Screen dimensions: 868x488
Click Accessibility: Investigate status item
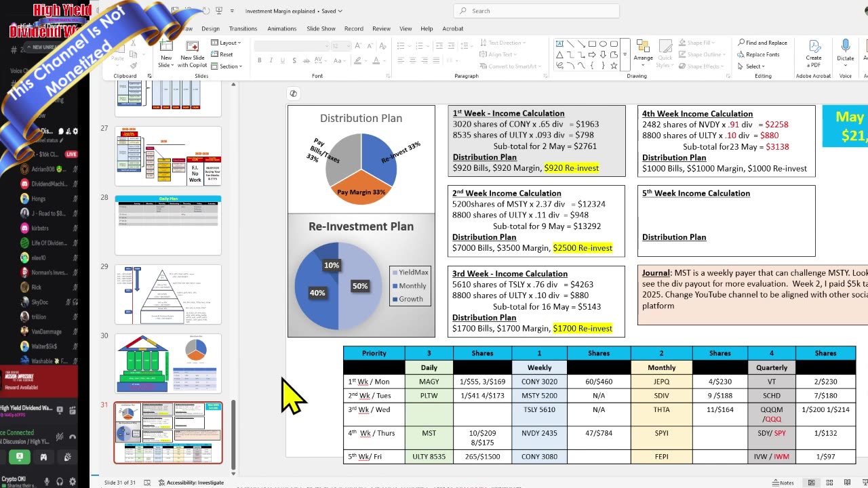pyautogui.click(x=191, y=483)
